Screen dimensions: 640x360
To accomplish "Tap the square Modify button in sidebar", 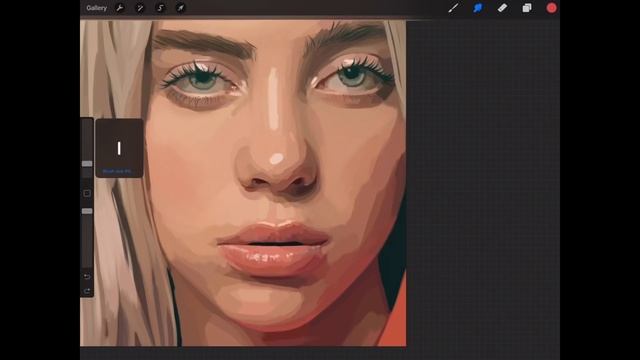I will (87, 193).
